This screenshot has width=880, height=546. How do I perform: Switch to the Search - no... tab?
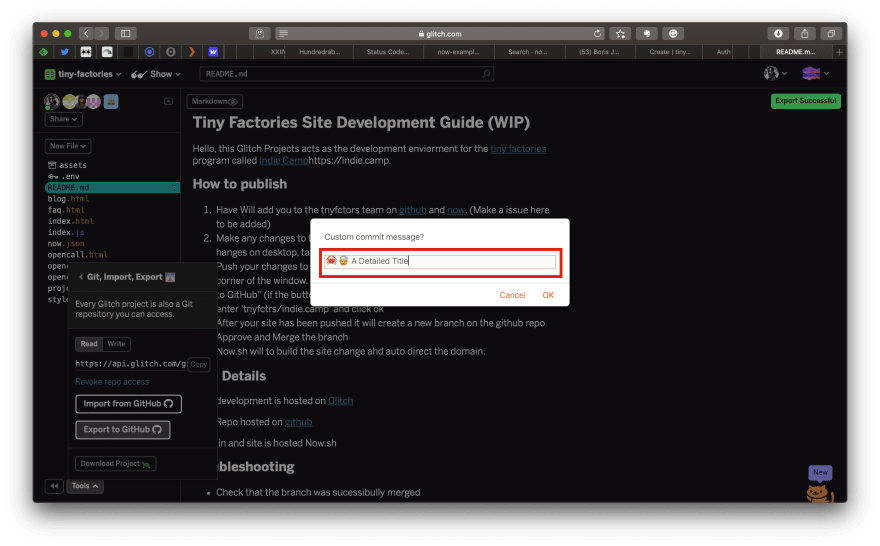click(528, 52)
